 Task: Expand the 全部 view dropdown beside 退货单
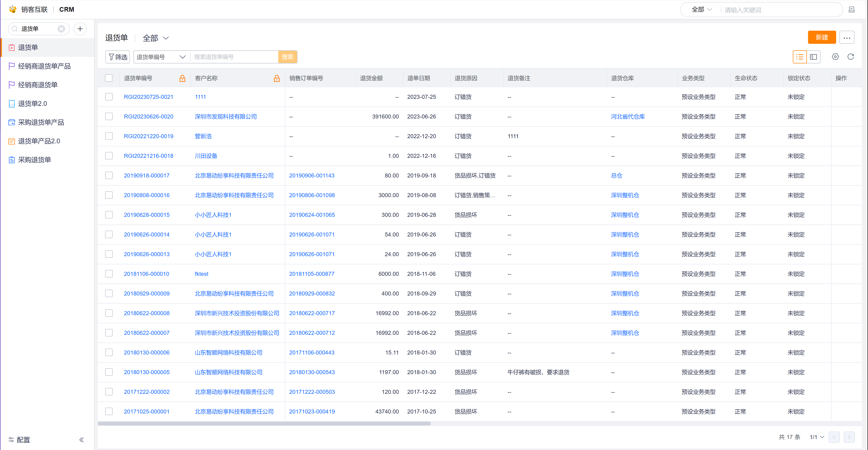tap(156, 38)
